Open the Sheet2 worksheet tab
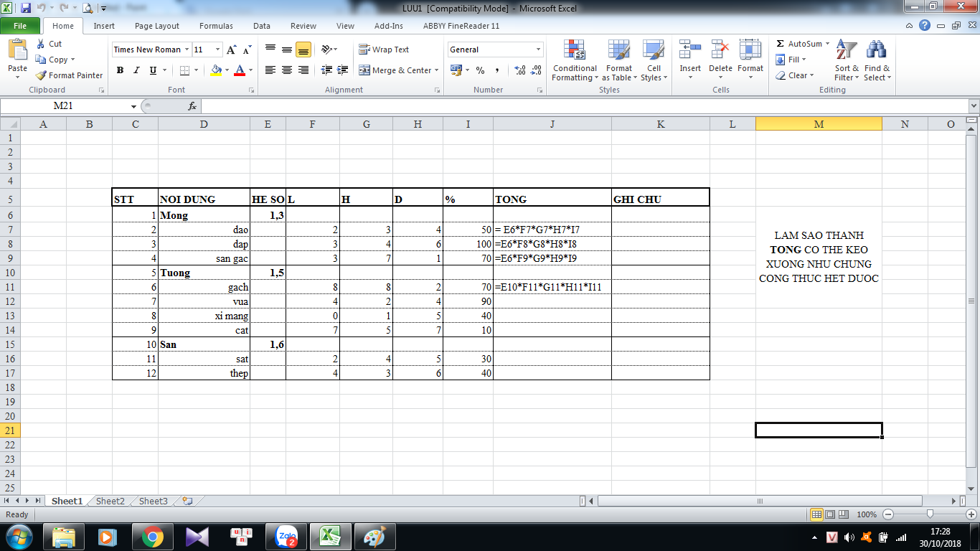Screen dimensions: 980x551 pyautogui.click(x=110, y=501)
